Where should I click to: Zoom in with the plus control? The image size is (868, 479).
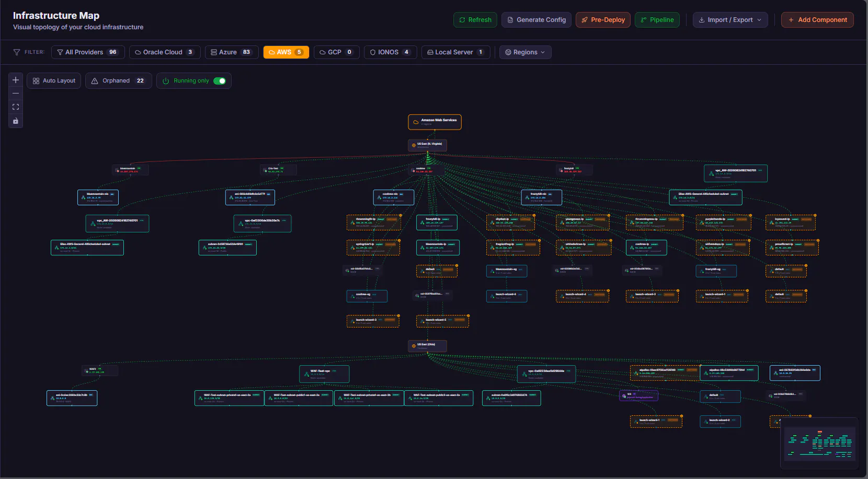tap(16, 80)
